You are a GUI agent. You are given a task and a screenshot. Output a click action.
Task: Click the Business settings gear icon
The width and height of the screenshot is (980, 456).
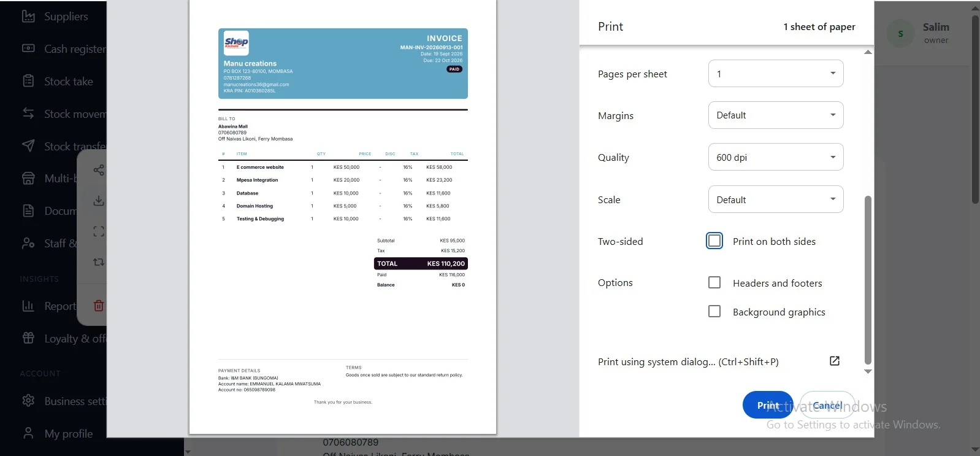(x=28, y=401)
